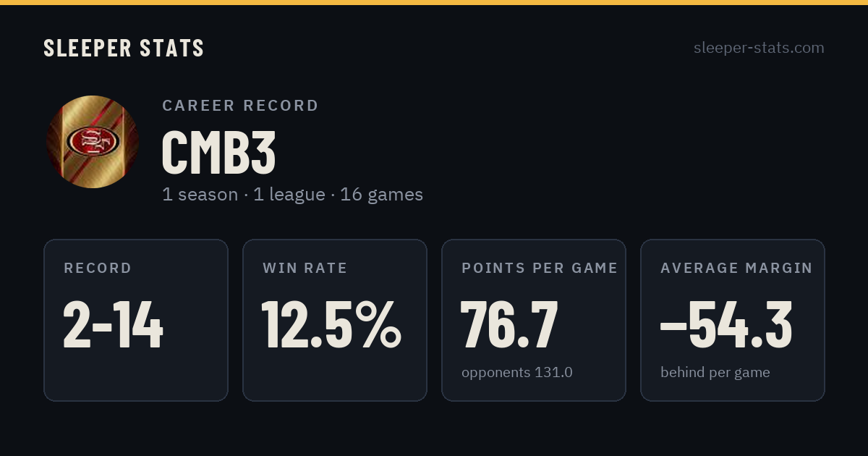The height and width of the screenshot is (456, 868).
Task: Click the opponents 131.0 subtext
Action: [x=517, y=373]
